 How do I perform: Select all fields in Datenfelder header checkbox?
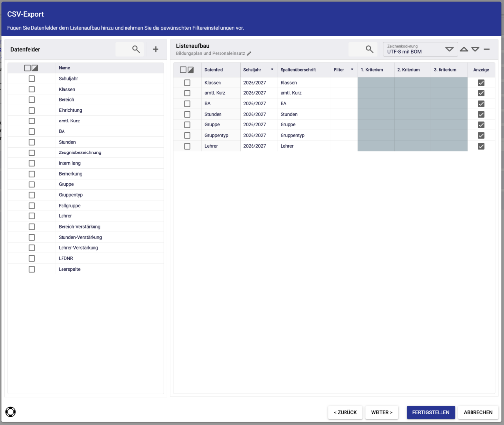click(27, 68)
